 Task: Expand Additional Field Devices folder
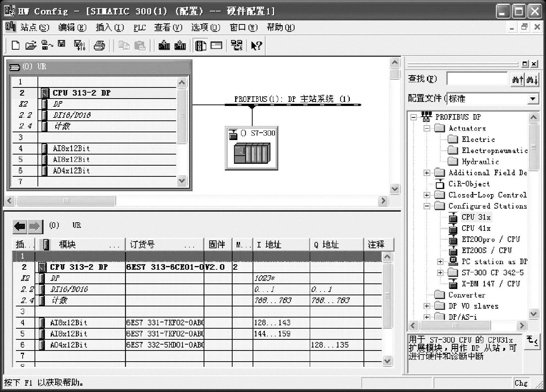[427, 173]
